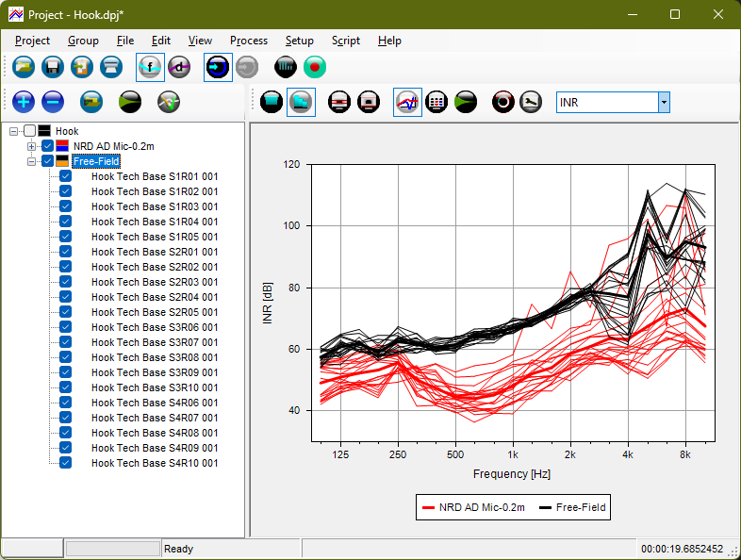Uncheck Hook Tech Base S1R01 001 checkbox
The image size is (741, 560).
[66, 176]
